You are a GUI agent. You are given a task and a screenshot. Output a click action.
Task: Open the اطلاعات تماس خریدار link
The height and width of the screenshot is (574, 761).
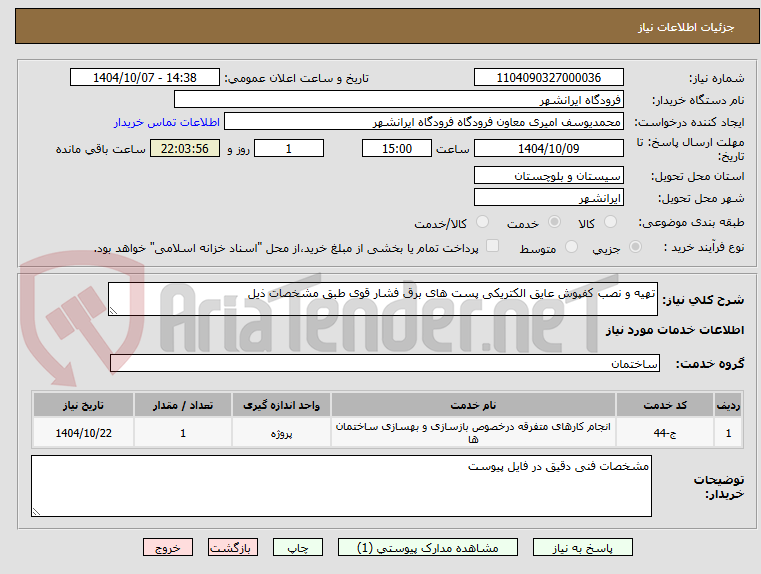pos(167,122)
